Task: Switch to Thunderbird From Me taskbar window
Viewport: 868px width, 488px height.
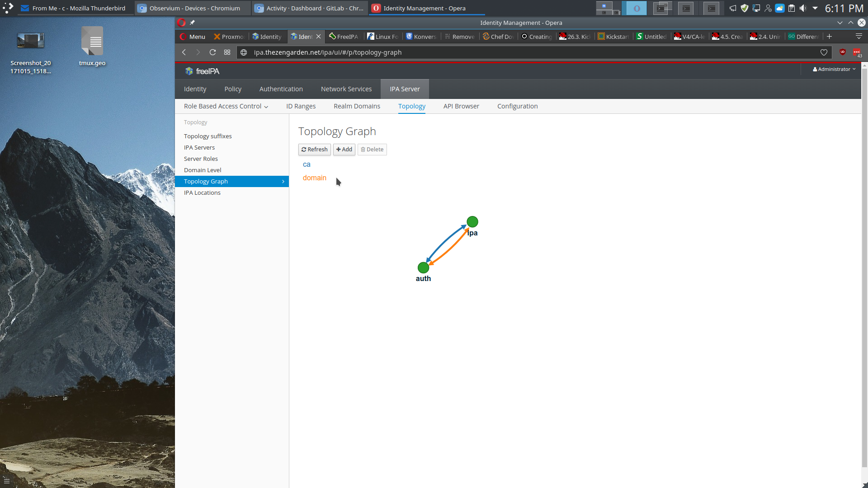Action: (x=75, y=8)
